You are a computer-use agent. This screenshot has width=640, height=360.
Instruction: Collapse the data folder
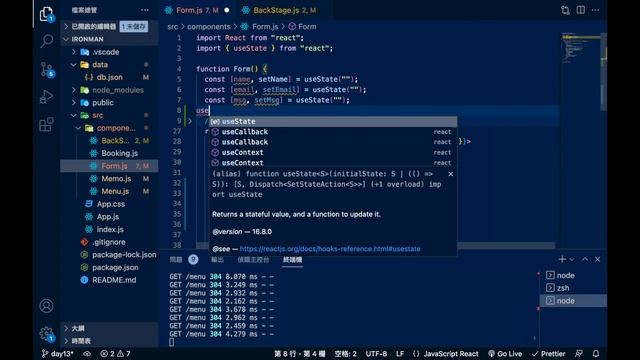tap(109, 64)
